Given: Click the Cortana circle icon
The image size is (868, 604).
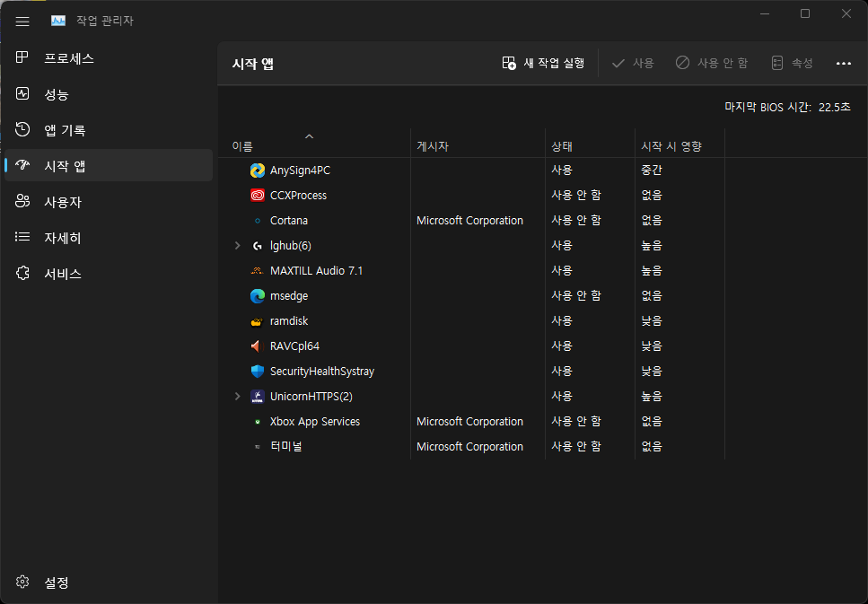Looking at the screenshot, I should pyautogui.click(x=258, y=221).
